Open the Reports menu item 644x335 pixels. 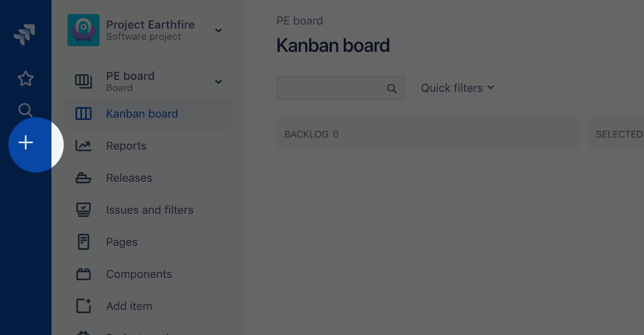point(126,146)
